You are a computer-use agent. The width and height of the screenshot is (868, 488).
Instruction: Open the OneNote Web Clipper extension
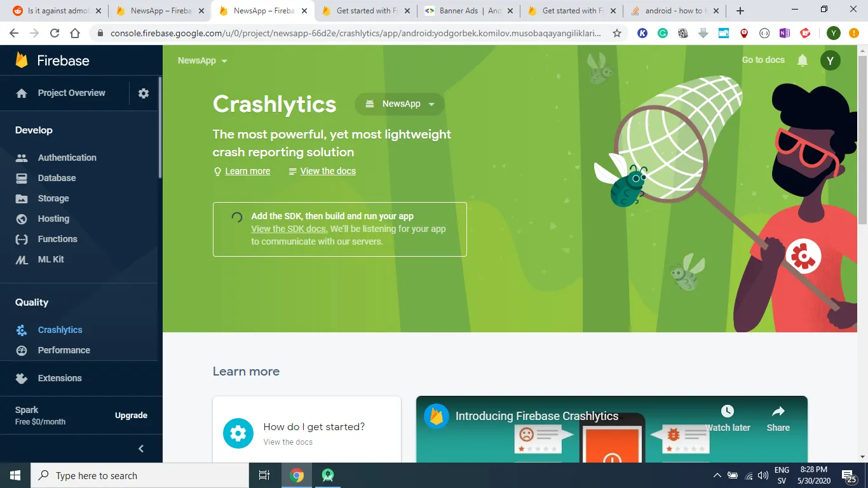click(785, 34)
